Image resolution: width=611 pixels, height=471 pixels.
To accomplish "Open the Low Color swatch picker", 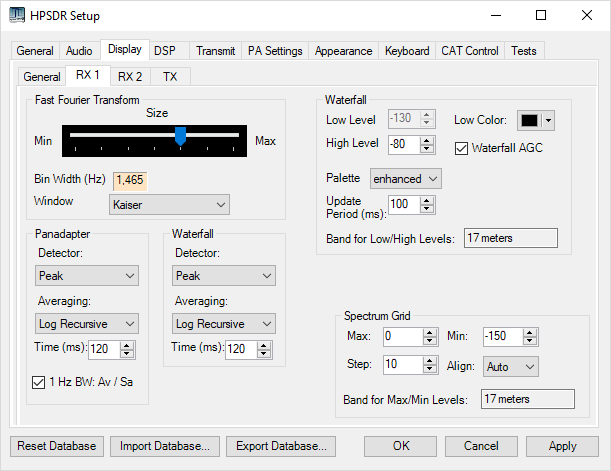I will pyautogui.click(x=530, y=120).
